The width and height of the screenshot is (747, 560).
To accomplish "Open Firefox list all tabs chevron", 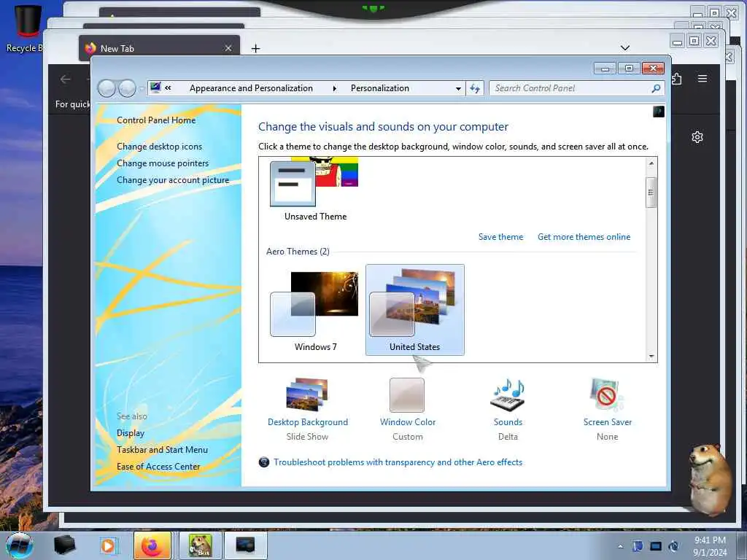I will click(x=625, y=47).
